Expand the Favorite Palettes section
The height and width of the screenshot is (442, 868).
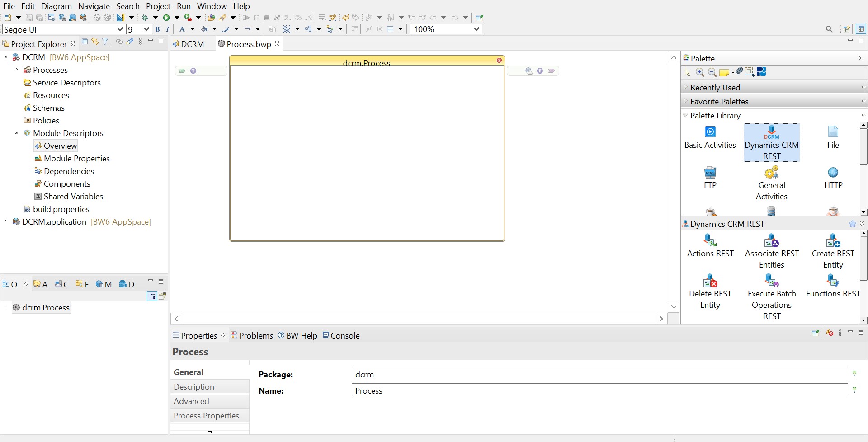point(686,101)
